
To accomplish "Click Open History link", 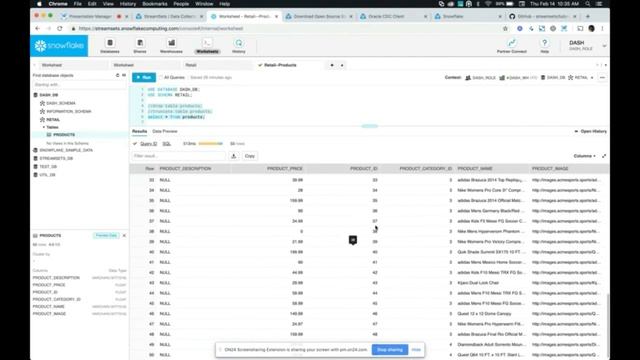I will coord(591,131).
